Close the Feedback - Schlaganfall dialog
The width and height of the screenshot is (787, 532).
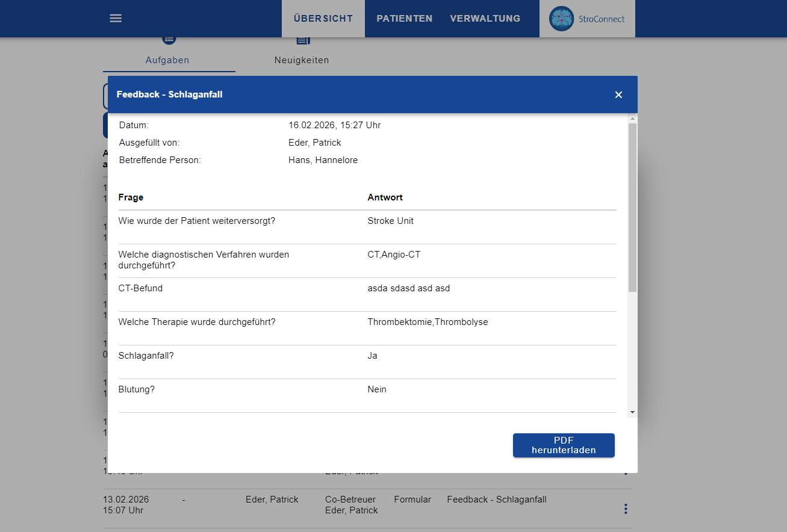[x=618, y=94]
